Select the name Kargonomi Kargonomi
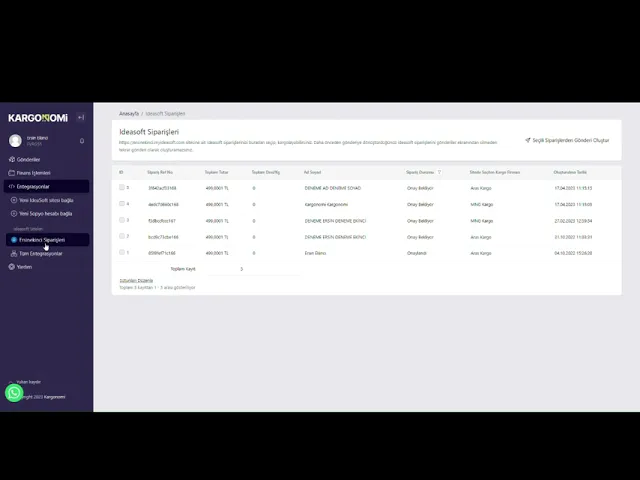The height and width of the screenshot is (480, 640). 326,204
